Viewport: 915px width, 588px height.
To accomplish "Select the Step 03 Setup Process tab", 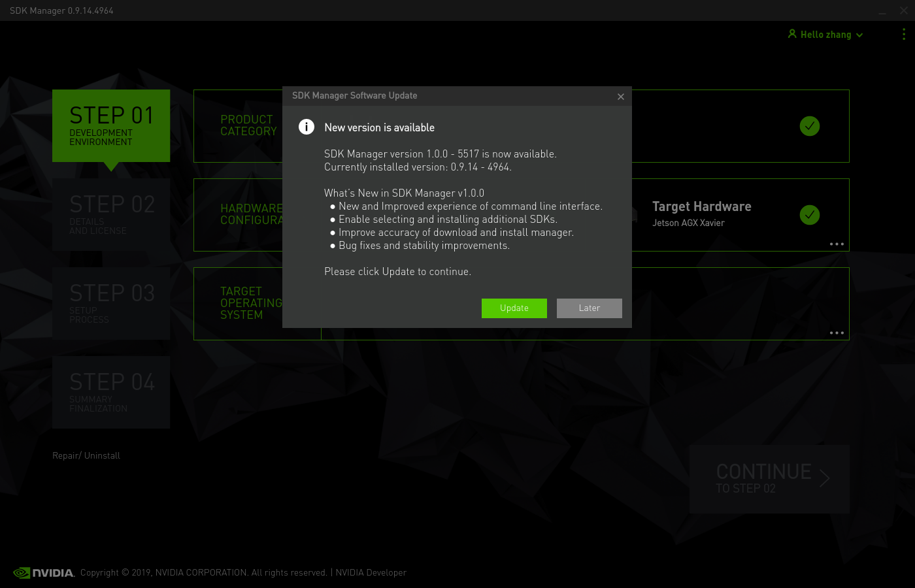I will point(111,303).
